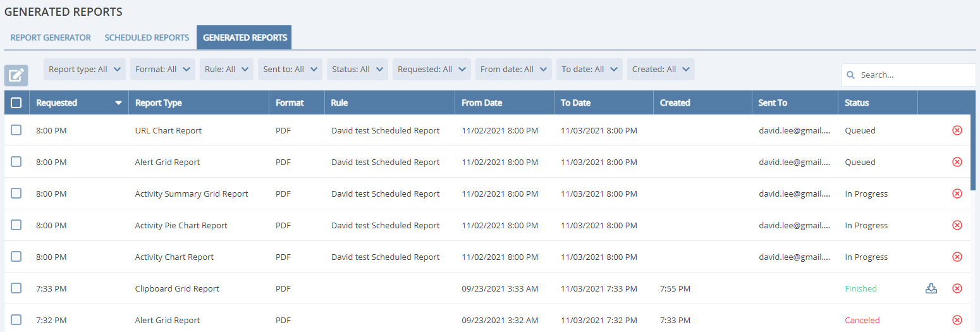Check the URL Chart Report row checkbox

[16, 130]
